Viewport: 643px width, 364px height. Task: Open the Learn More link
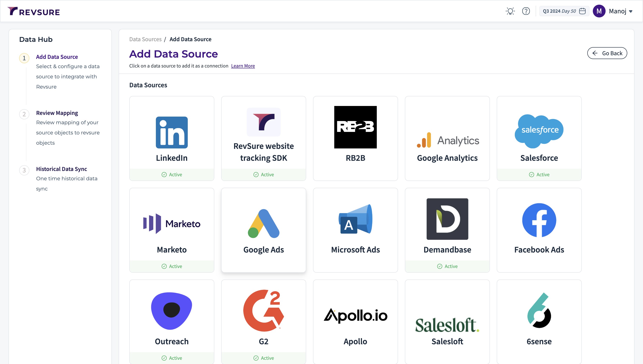(243, 66)
